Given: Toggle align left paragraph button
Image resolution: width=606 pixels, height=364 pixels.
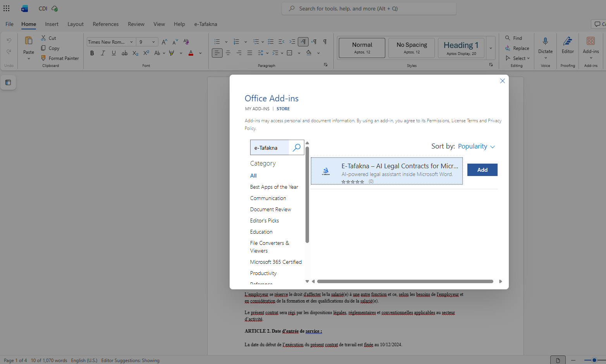Looking at the screenshot, I should point(217,53).
